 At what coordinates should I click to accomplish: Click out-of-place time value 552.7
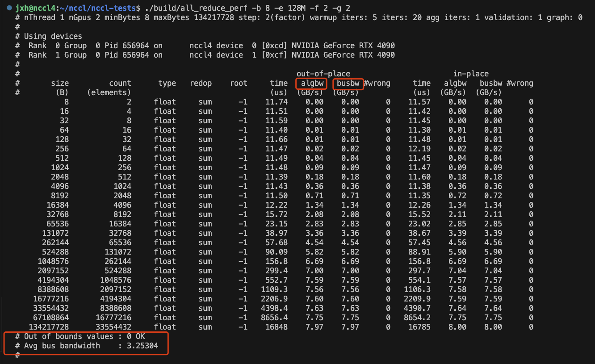tap(277, 280)
